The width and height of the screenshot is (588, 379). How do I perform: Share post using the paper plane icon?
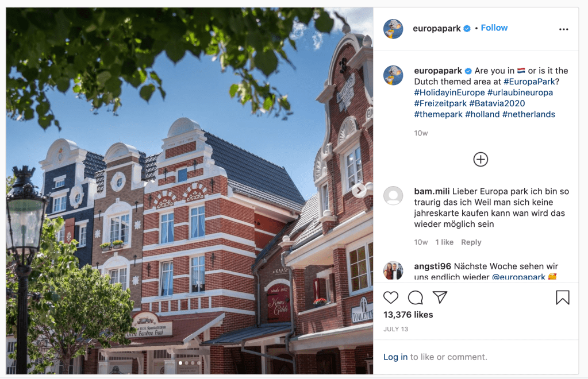coord(440,297)
